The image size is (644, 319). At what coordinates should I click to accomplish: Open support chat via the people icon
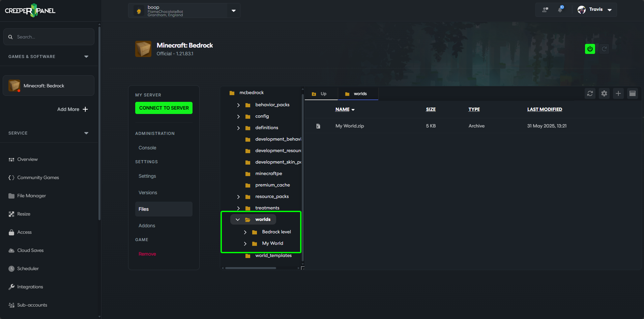545,10
